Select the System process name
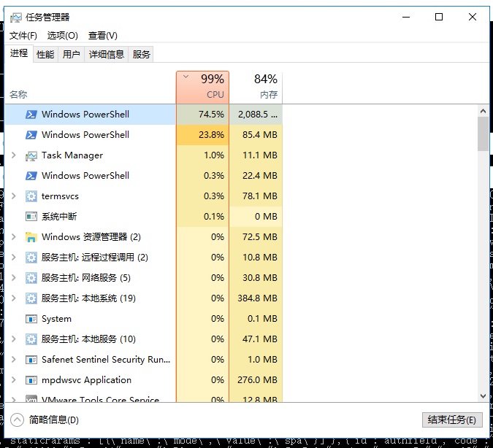 coord(56,319)
